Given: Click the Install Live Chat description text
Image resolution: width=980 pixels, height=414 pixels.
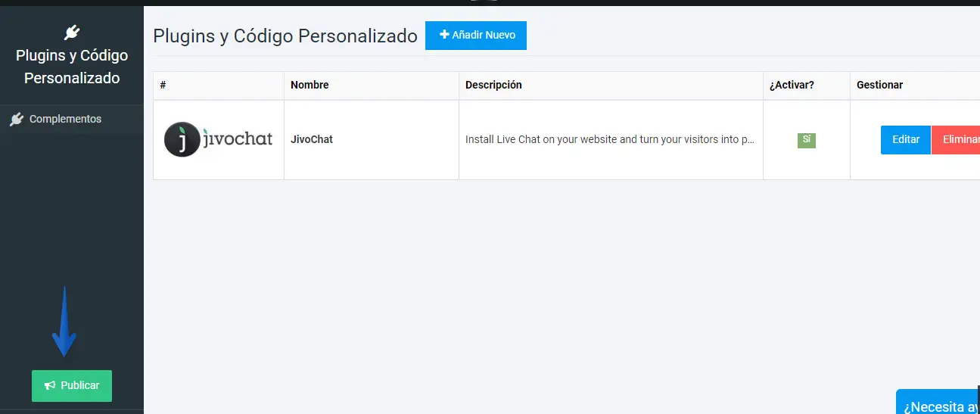Looking at the screenshot, I should (609, 140).
